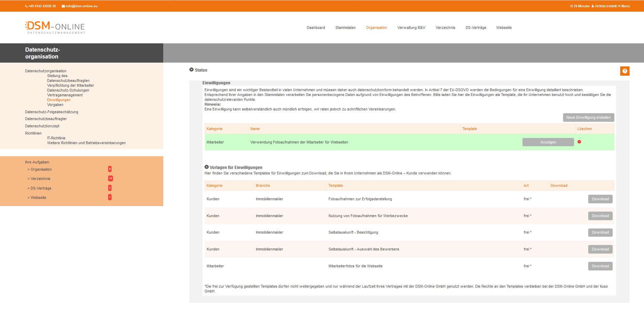The height and width of the screenshot is (310, 644).
Task: Click the phone number in top bar
Action: click(x=40, y=6)
